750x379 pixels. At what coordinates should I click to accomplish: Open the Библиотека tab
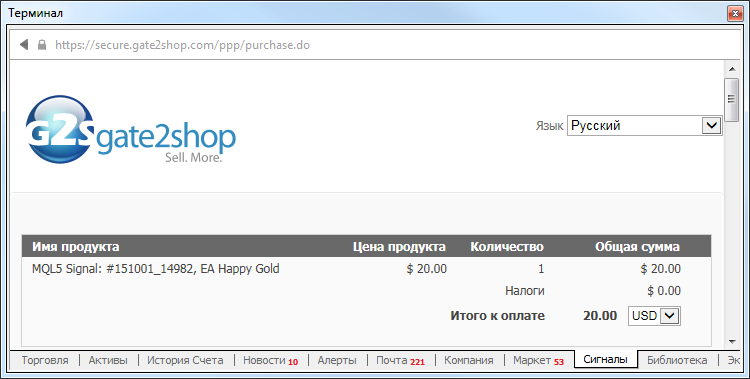[x=676, y=360]
